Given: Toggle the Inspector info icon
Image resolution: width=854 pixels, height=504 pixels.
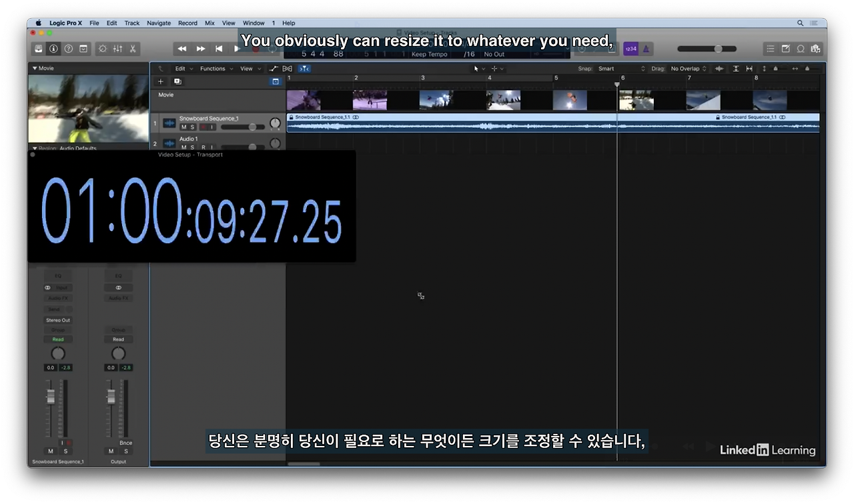Looking at the screenshot, I should (x=53, y=49).
